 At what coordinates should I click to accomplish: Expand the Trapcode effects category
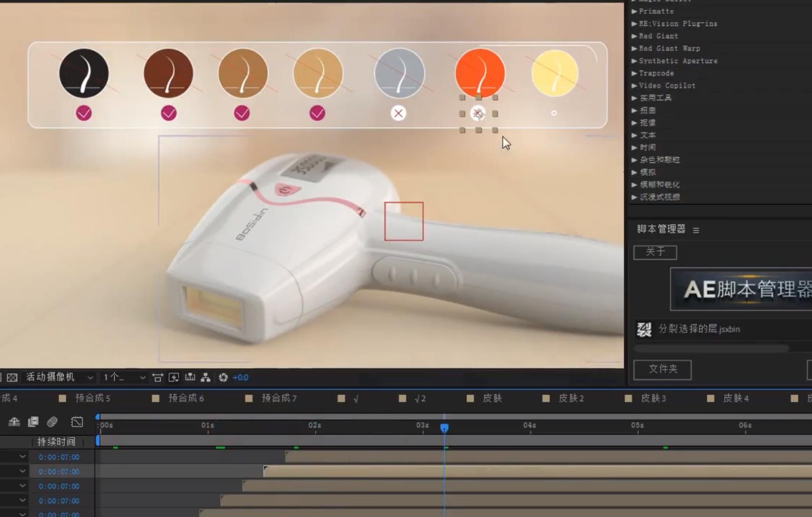634,73
